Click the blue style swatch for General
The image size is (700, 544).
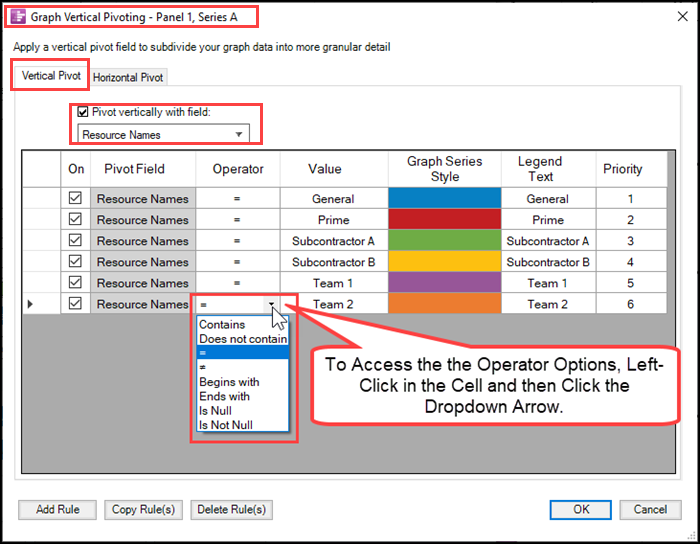(445, 198)
